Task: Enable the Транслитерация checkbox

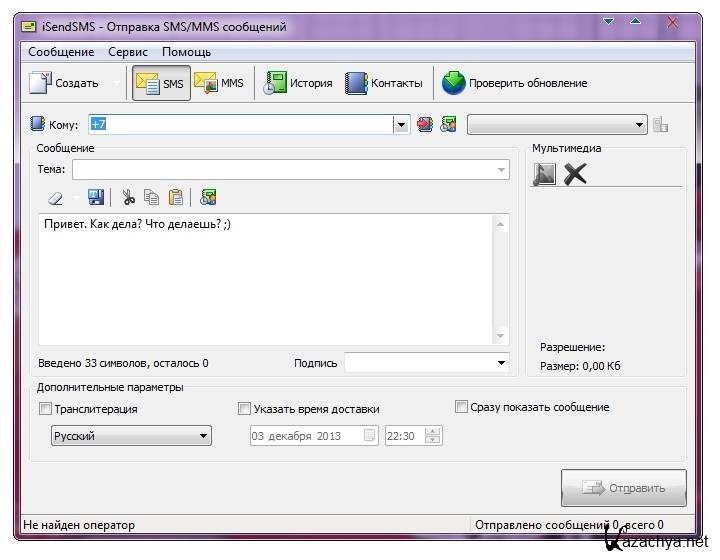Action: 45,409
